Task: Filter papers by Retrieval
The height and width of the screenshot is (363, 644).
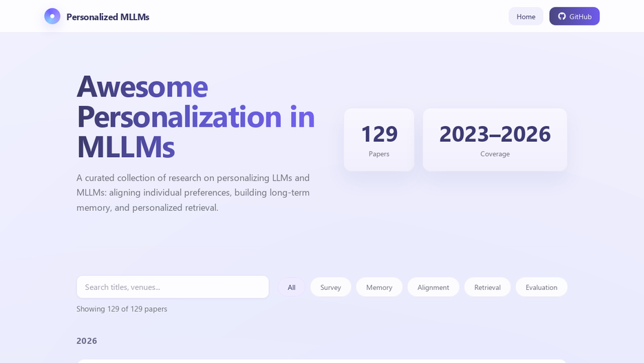Action: [x=488, y=287]
